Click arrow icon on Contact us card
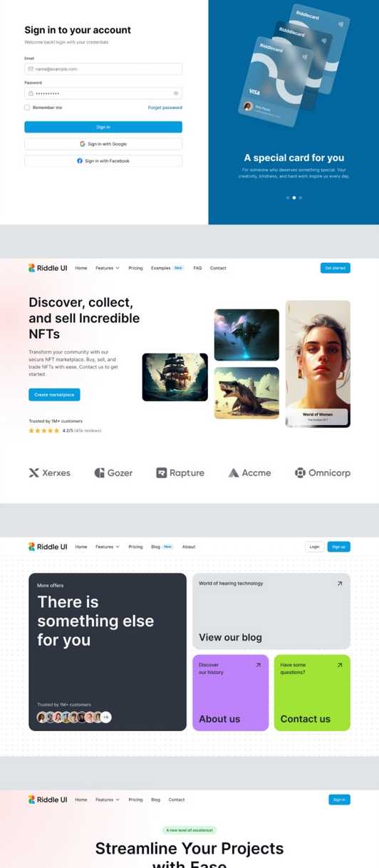Viewport: 379px width, 868px height. (340, 665)
